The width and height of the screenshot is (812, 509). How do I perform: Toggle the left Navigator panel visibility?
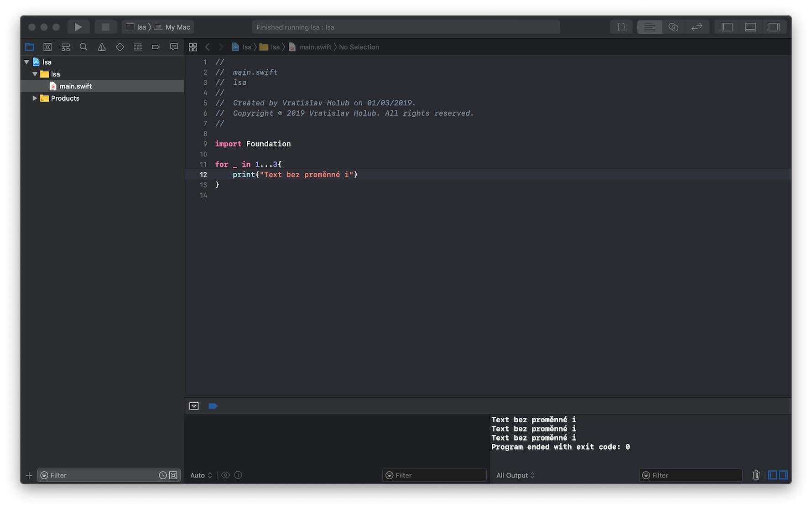coord(727,27)
